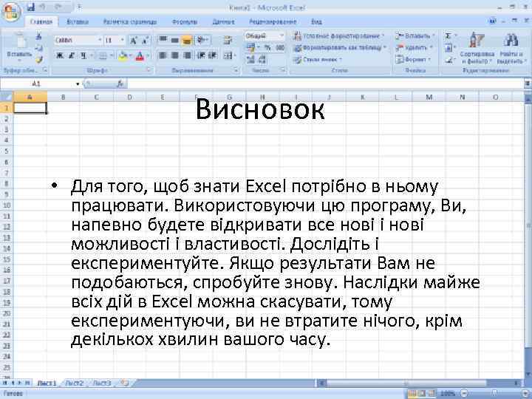Click the accounting currency format icon
This screenshot has height=399, width=532.
click(251, 48)
